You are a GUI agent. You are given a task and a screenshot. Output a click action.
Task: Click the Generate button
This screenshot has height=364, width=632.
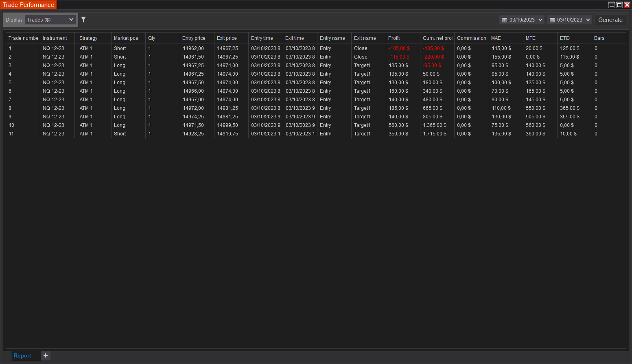pos(610,20)
